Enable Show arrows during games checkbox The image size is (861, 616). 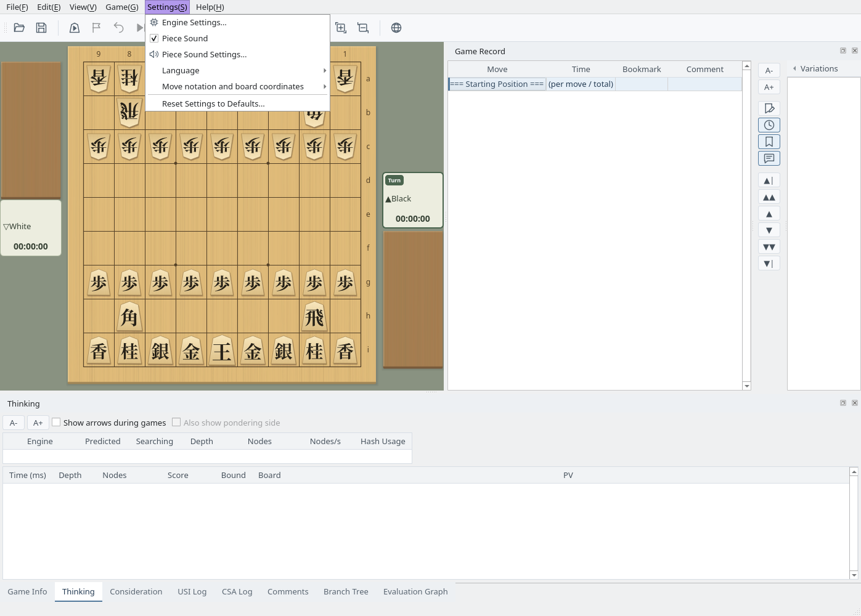(x=56, y=422)
